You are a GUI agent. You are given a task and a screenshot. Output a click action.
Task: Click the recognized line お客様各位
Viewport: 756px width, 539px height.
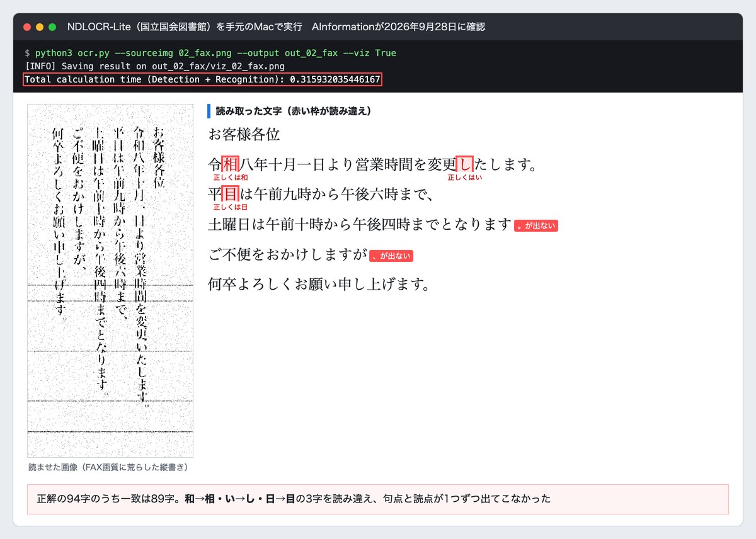(244, 134)
